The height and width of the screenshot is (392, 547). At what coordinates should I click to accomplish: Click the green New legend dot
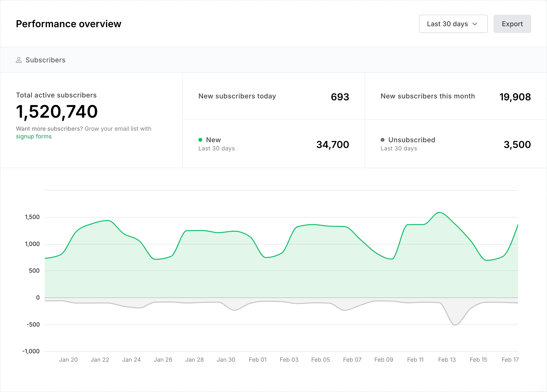tap(200, 140)
